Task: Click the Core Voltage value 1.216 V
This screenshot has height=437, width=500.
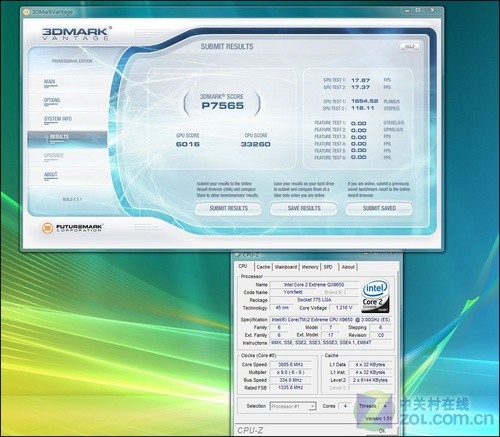Action: coord(343,308)
